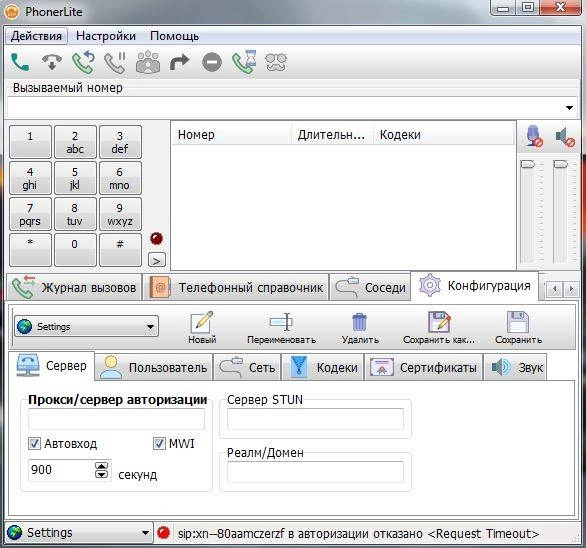Open the Помощь menu
Screen dimensions: 586x548
pyautogui.click(x=174, y=36)
